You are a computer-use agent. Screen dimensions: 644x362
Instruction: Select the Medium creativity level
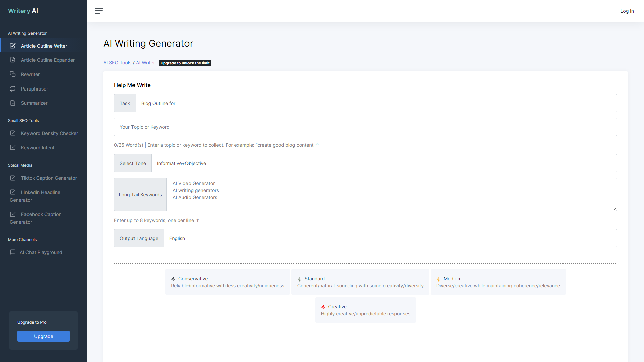(x=498, y=282)
